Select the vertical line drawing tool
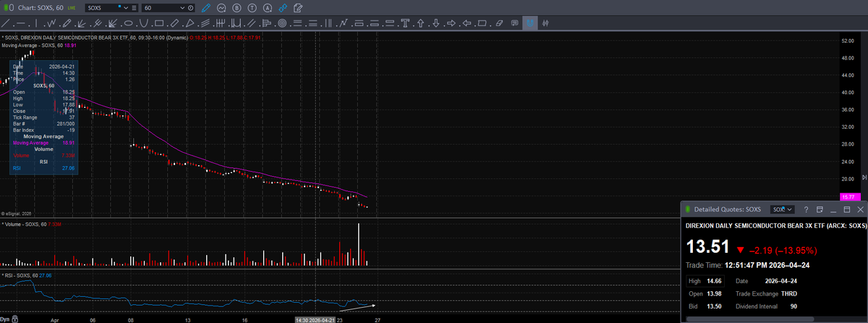The width and height of the screenshot is (868, 323). coord(36,24)
